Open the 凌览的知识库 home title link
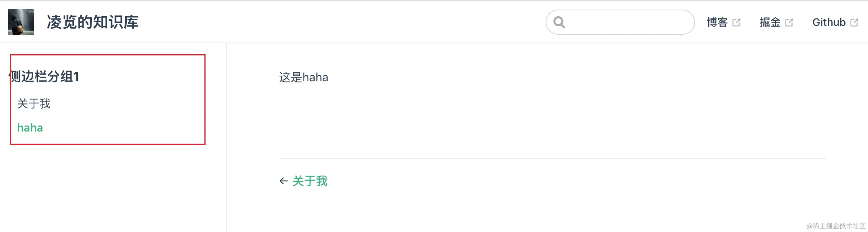This screenshot has width=868, height=232. [x=92, y=22]
